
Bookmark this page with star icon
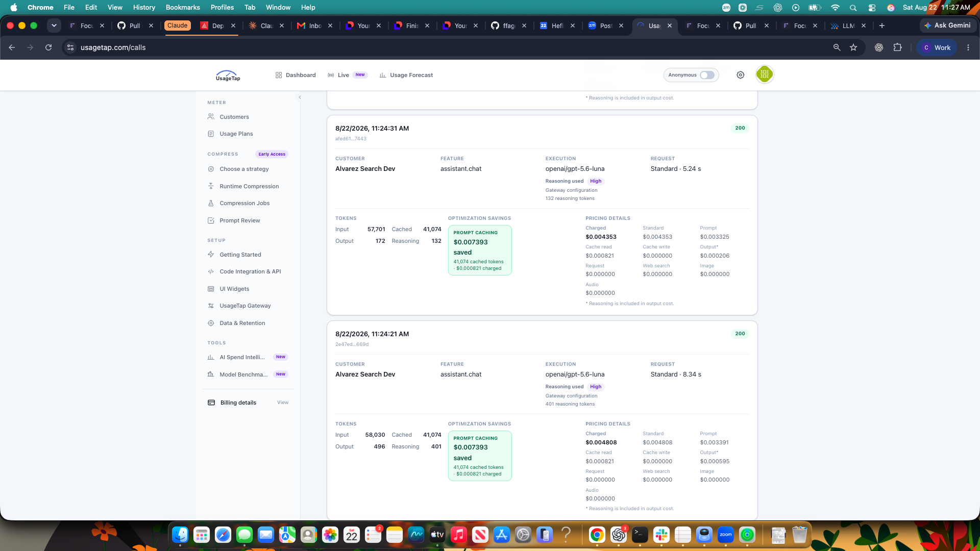(x=853, y=47)
